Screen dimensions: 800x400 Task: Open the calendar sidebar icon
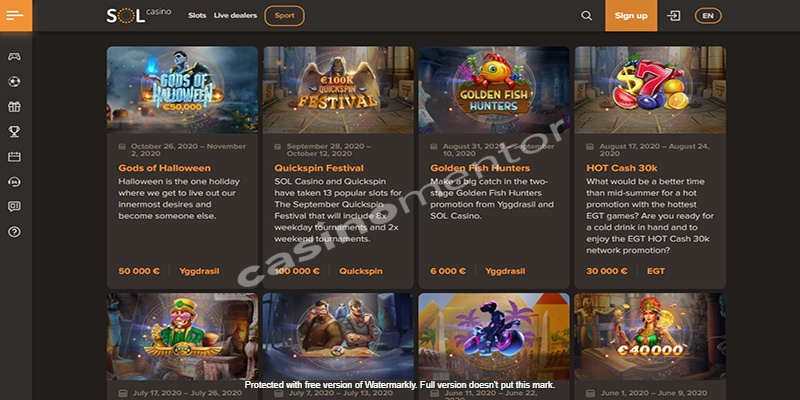[14, 157]
